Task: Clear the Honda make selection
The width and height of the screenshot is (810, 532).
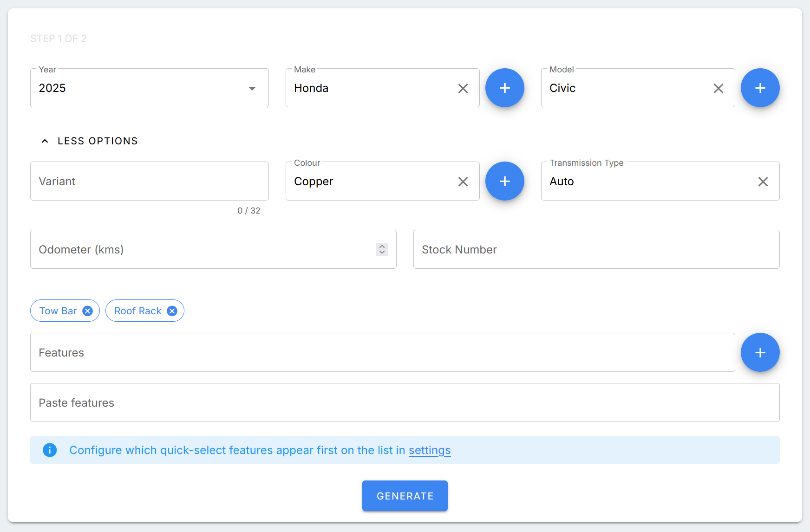Action: (x=463, y=88)
